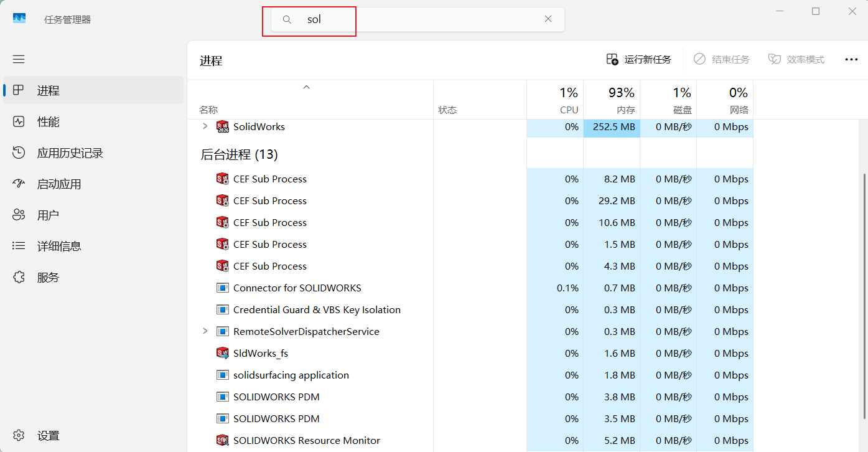Sort by the 内存 column header
Viewport: 868px width, 452px height.
click(612, 100)
